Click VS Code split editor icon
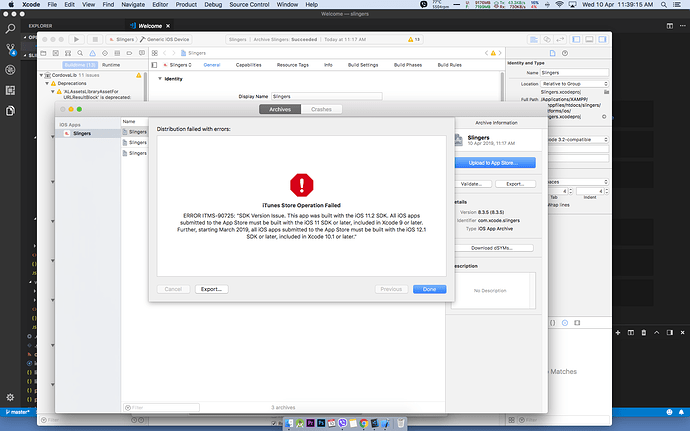Viewport: 690px width, 431px height. [670, 26]
